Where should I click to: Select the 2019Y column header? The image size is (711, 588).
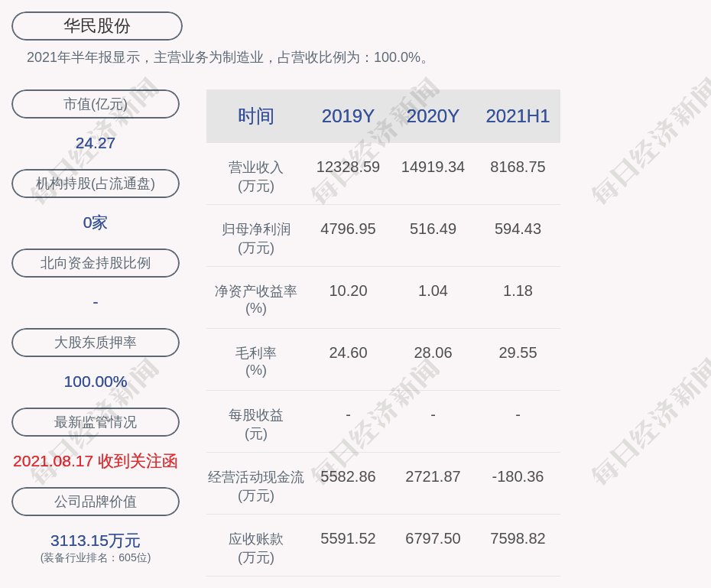tap(348, 116)
